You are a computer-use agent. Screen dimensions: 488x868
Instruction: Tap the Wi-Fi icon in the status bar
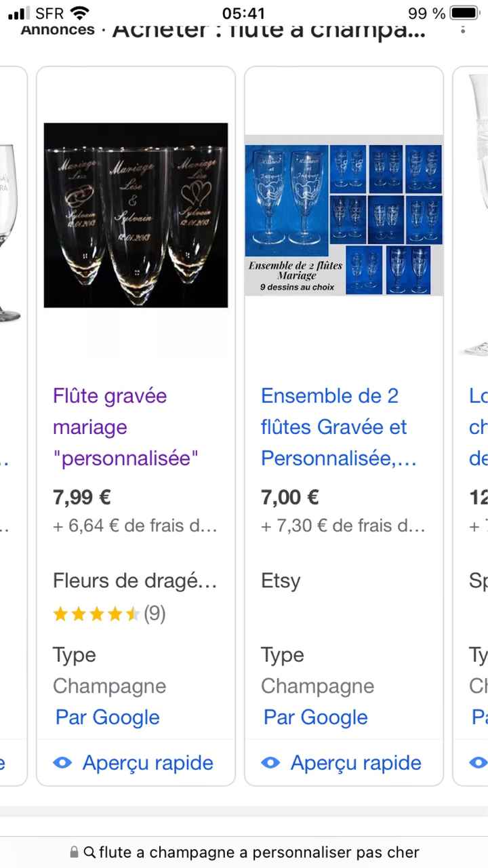(79, 13)
